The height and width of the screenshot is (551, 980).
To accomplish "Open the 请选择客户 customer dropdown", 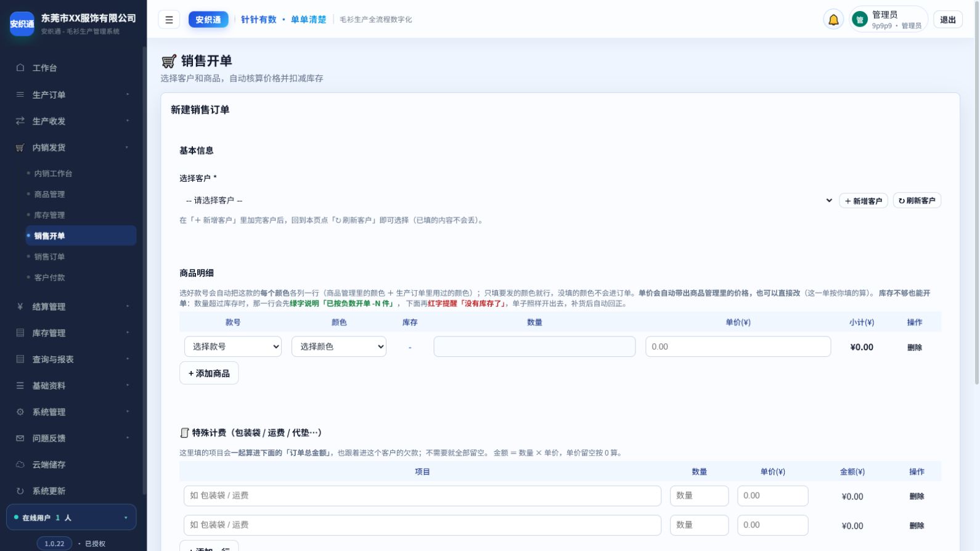I will pos(507,200).
